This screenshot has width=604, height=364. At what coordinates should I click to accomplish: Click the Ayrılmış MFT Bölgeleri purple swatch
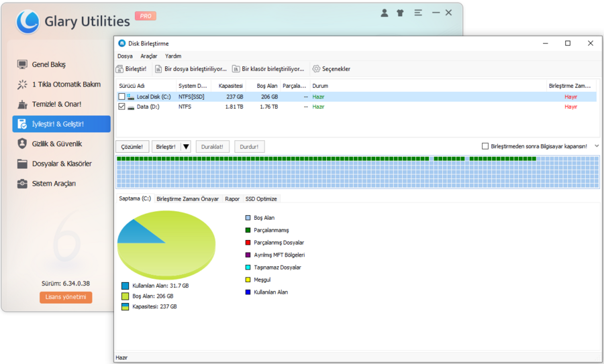coord(248,255)
